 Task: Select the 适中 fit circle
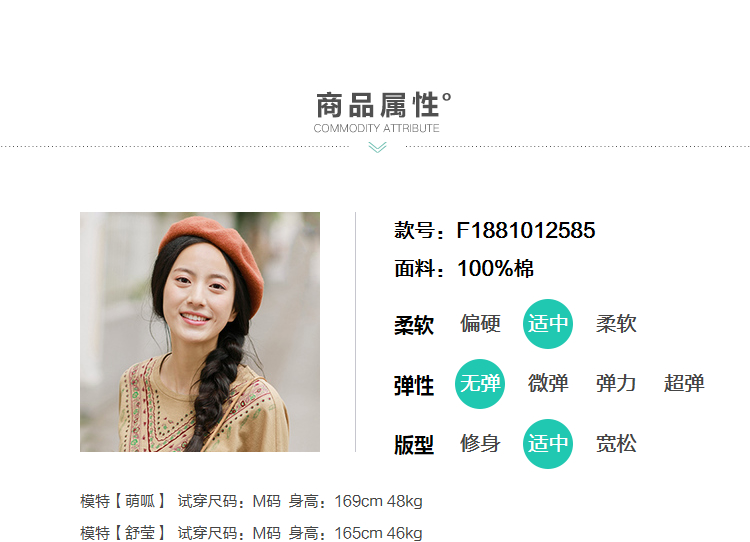548,443
